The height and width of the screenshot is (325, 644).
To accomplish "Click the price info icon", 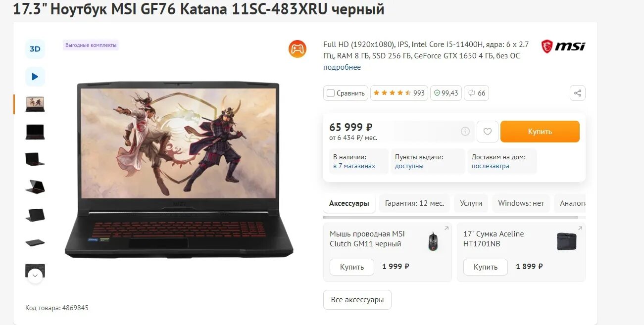I will (x=465, y=132).
